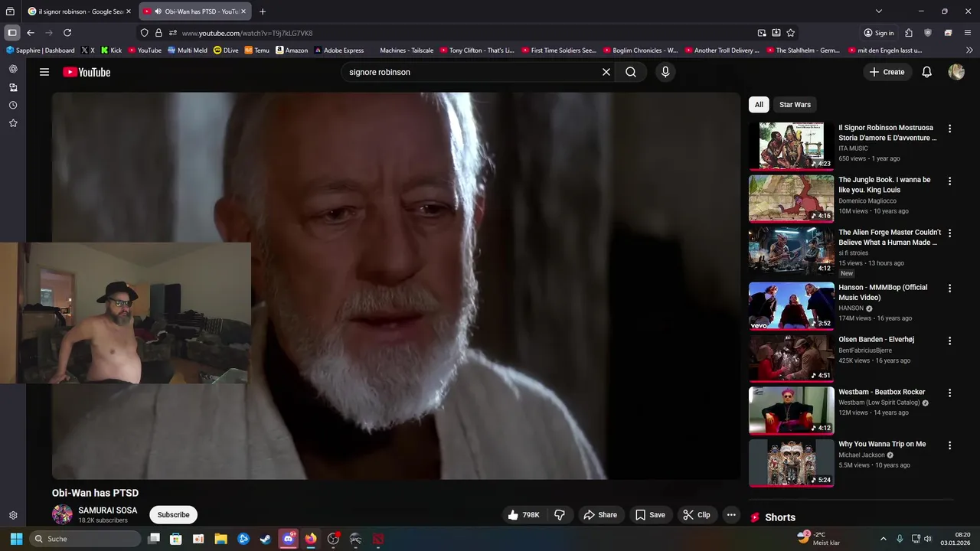Reload the page in the browser
The image size is (980, 551).
(67, 33)
